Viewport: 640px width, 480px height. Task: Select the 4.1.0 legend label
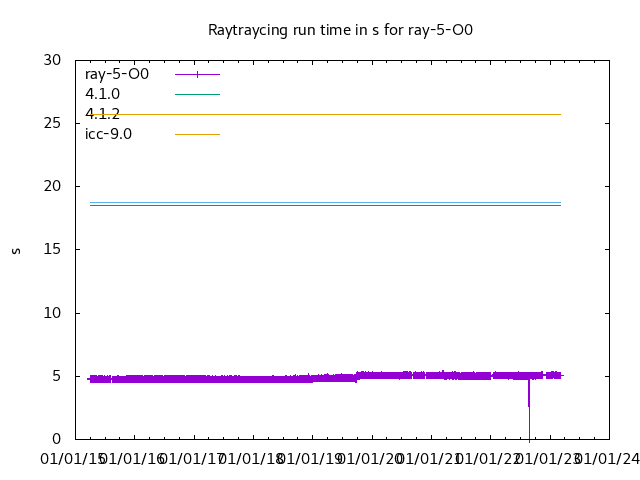pos(102,94)
